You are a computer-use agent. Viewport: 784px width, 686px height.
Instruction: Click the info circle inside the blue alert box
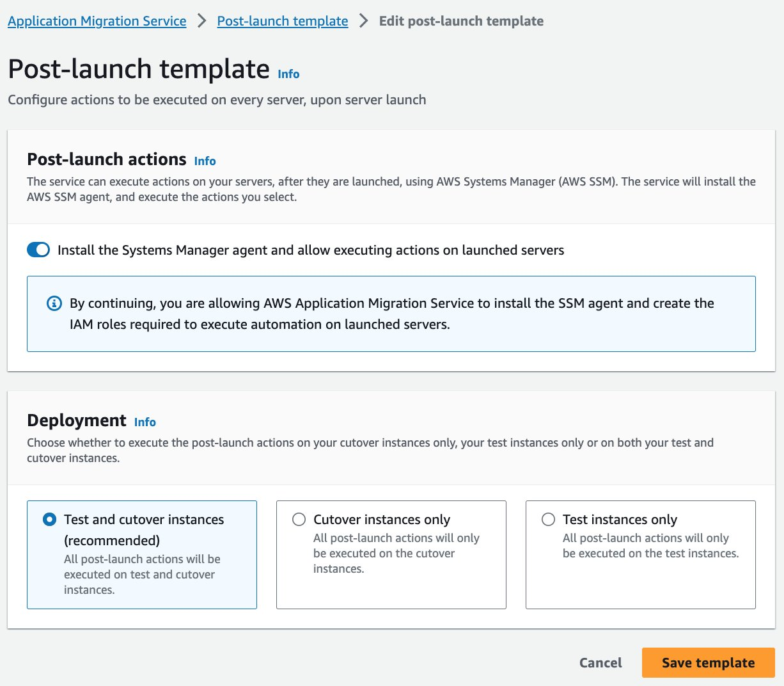pyautogui.click(x=54, y=303)
